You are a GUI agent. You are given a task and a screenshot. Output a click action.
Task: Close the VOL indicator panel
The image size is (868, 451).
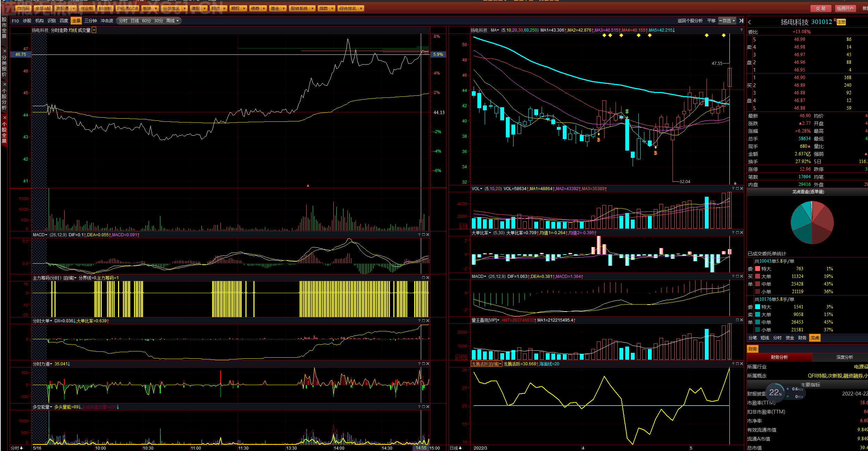tap(742, 188)
